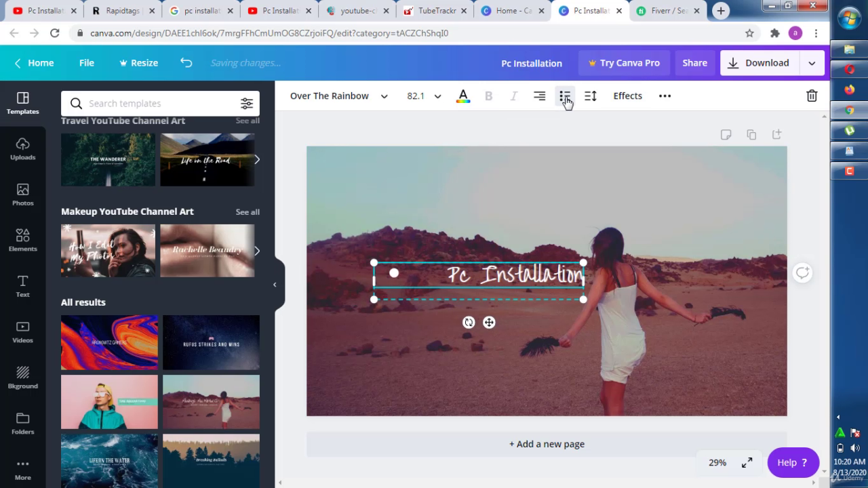Open the File menu

pyautogui.click(x=87, y=63)
